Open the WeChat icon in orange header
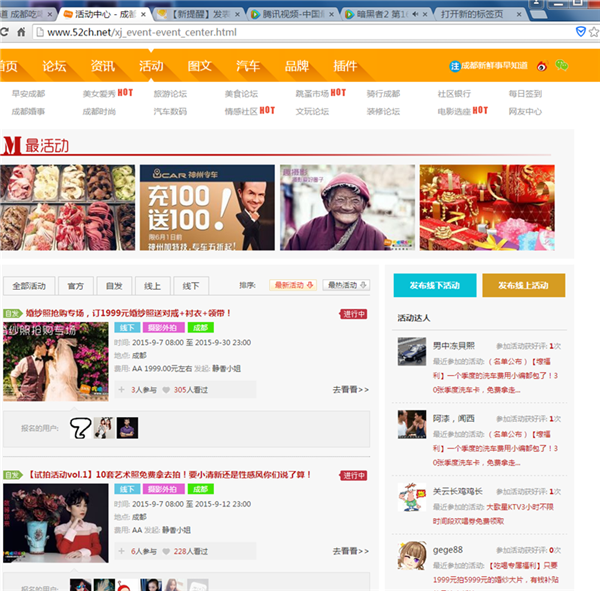This screenshot has width=600, height=591. click(561, 65)
